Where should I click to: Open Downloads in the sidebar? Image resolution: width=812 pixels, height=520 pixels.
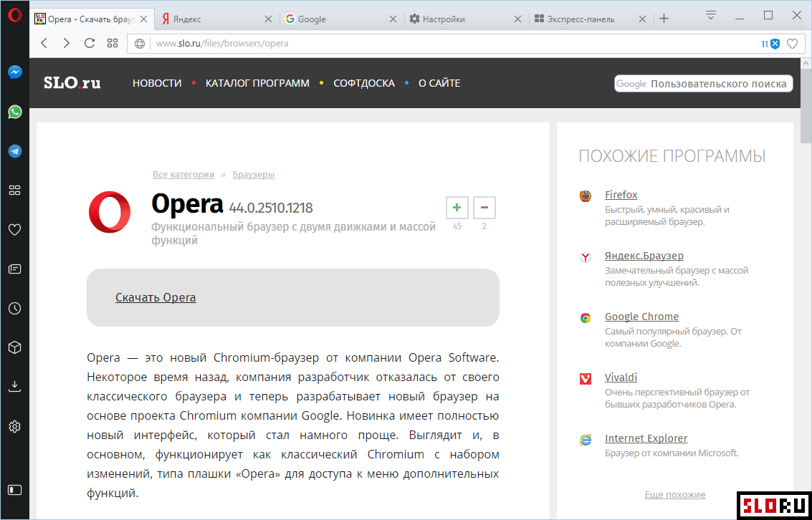tap(15, 387)
